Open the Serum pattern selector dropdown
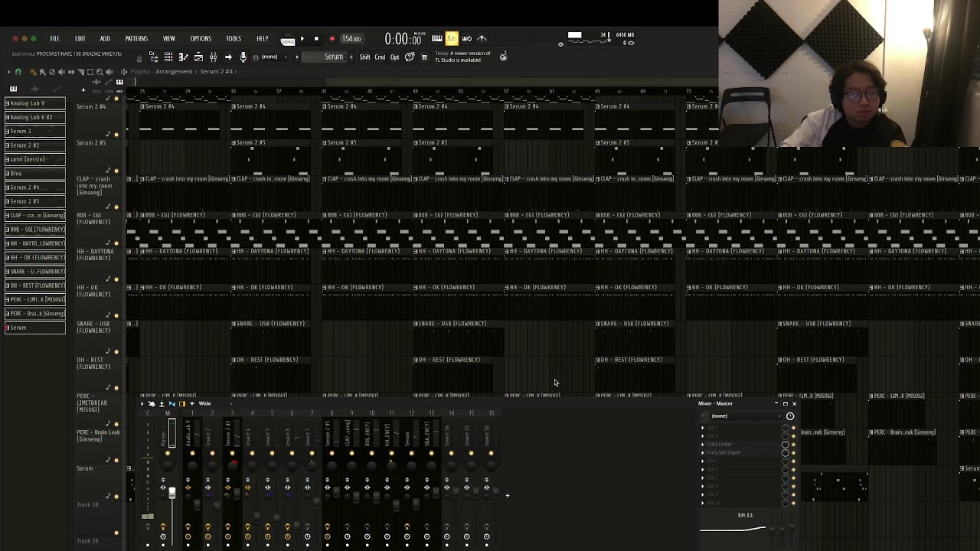The height and width of the screenshot is (551, 980). click(x=322, y=57)
